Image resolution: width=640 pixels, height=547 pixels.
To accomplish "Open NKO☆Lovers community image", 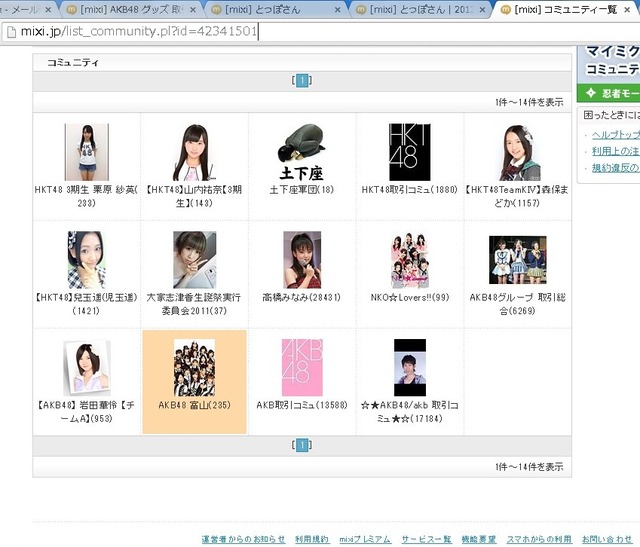I will click(x=410, y=260).
